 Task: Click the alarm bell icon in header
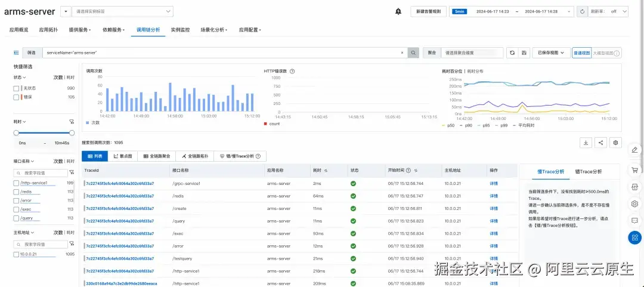coord(398,11)
